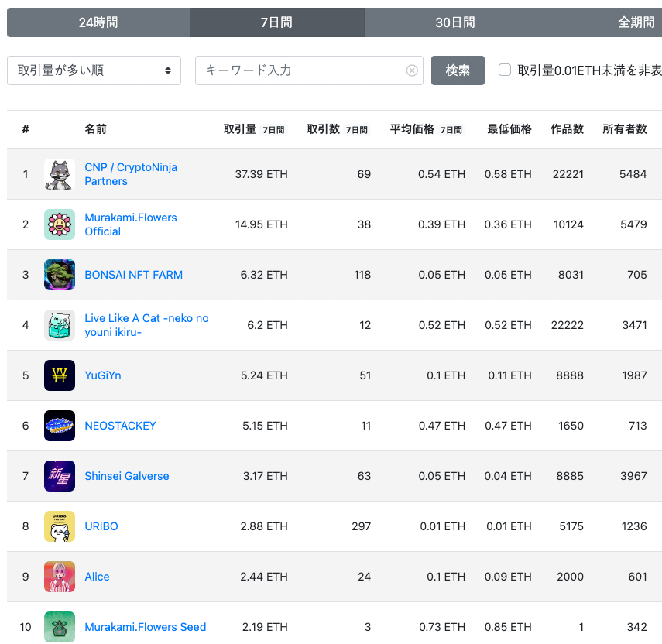Open the YuGiYn collection link

click(x=103, y=375)
